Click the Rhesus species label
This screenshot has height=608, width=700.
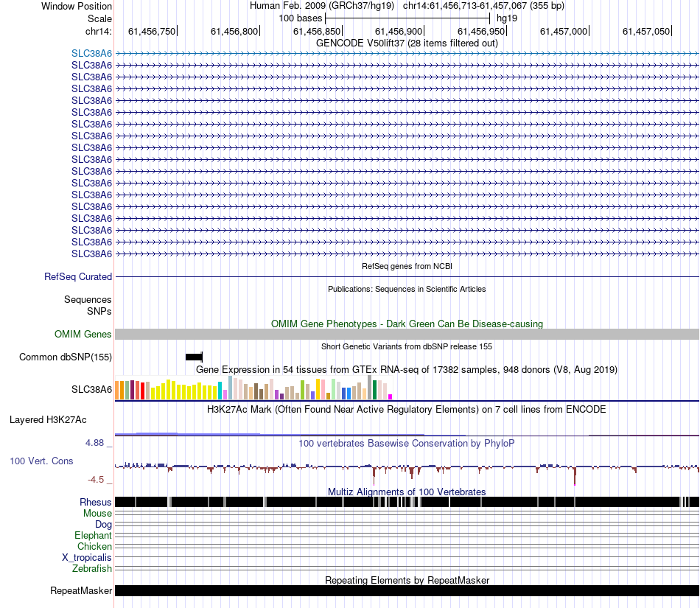click(x=96, y=502)
